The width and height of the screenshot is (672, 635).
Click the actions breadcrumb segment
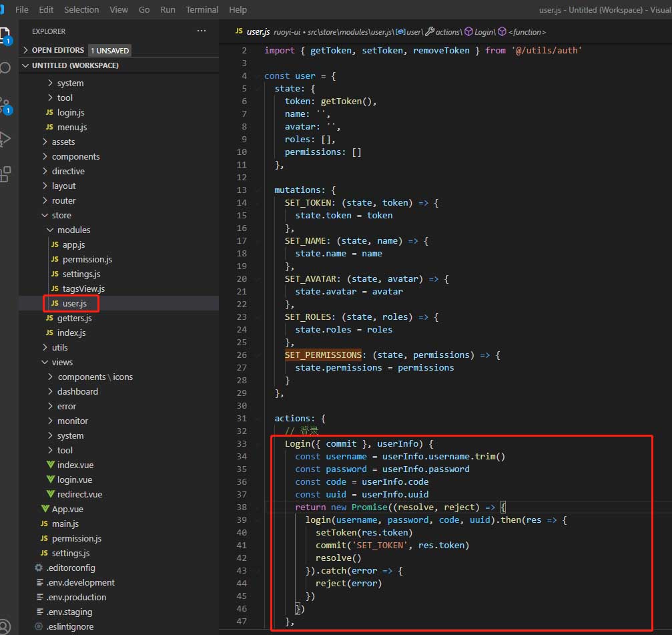coord(447,31)
